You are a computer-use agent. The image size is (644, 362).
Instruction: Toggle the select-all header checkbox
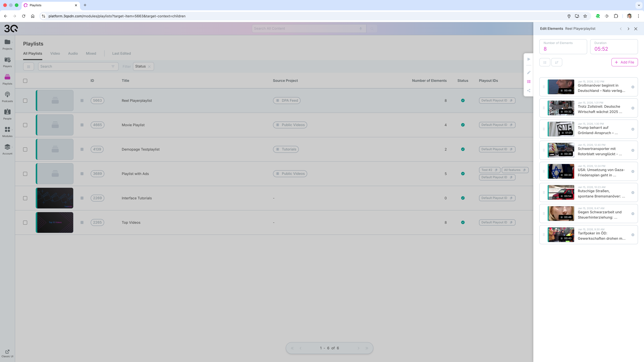tap(25, 81)
